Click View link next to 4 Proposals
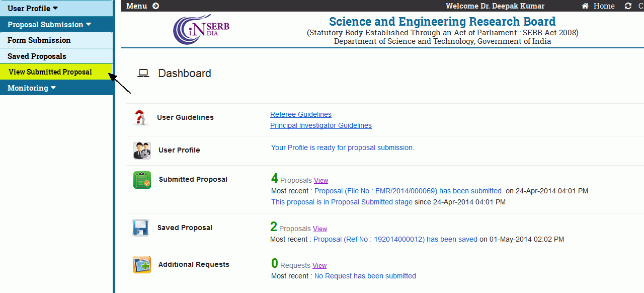 coord(321,180)
